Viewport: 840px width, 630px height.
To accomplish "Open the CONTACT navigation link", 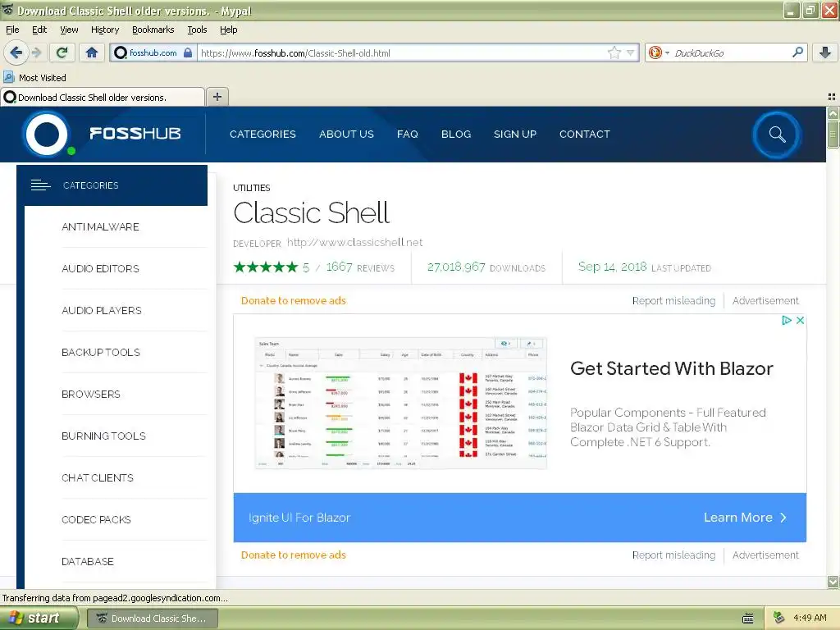I will (584, 134).
